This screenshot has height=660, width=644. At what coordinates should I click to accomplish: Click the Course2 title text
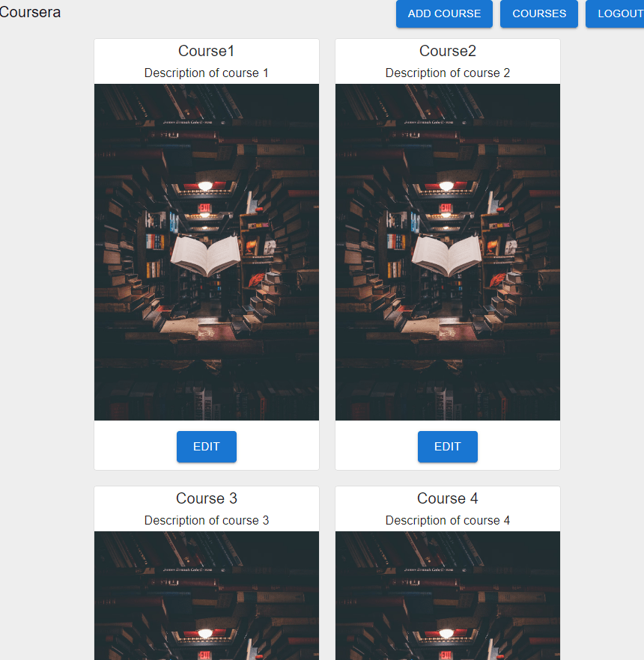pyautogui.click(x=447, y=51)
